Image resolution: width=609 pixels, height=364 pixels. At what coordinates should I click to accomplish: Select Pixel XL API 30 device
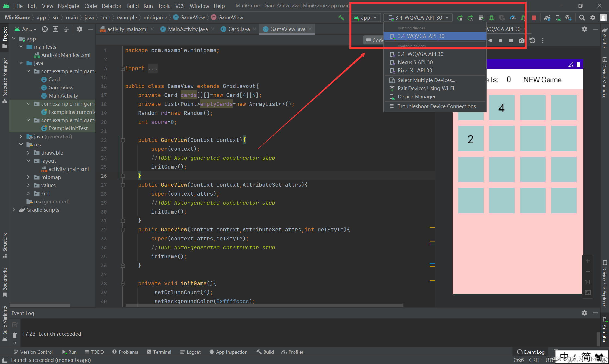tap(415, 70)
